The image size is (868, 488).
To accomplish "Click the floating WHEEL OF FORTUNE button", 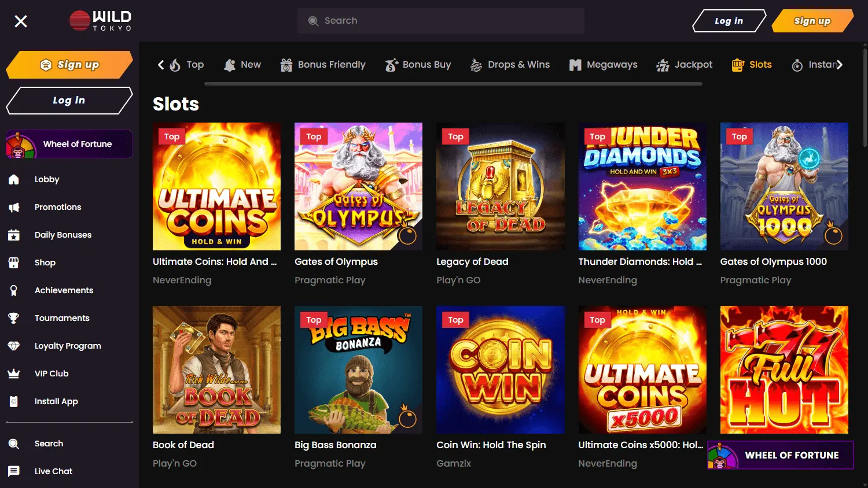I will (x=781, y=455).
